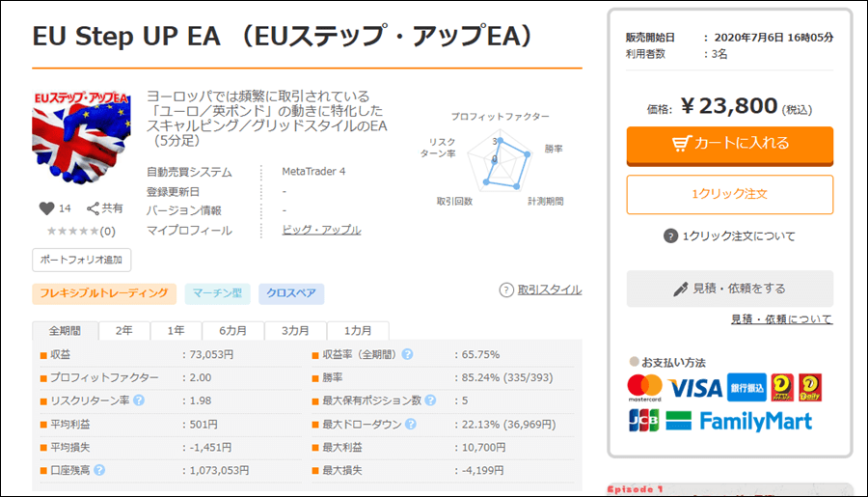The height and width of the screenshot is (497, 868).
Task: Click help icon beside リスクリターン率
Action: 140,400
